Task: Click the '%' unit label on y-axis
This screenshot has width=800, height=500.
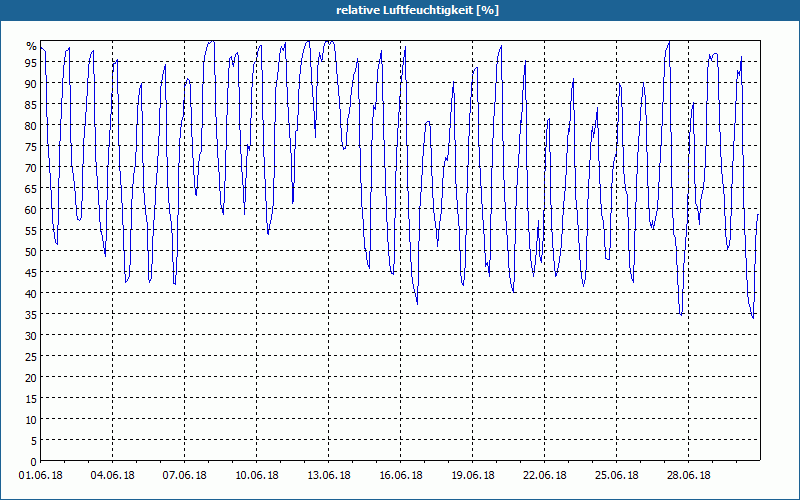Action: tap(32, 46)
